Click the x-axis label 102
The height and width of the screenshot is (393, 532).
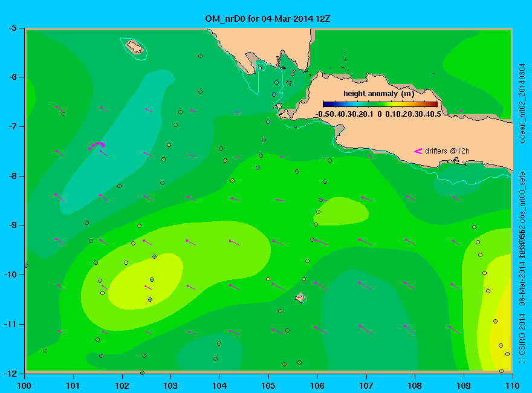point(122,386)
